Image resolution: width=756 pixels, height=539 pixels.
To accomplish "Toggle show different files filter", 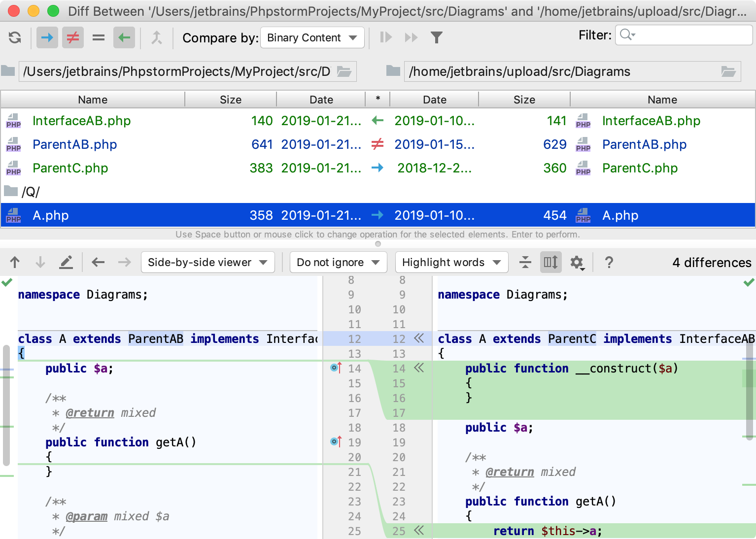I will (x=73, y=37).
